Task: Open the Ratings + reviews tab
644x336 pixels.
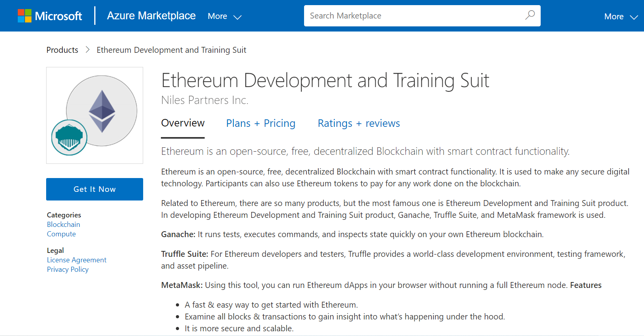Action: (x=358, y=123)
